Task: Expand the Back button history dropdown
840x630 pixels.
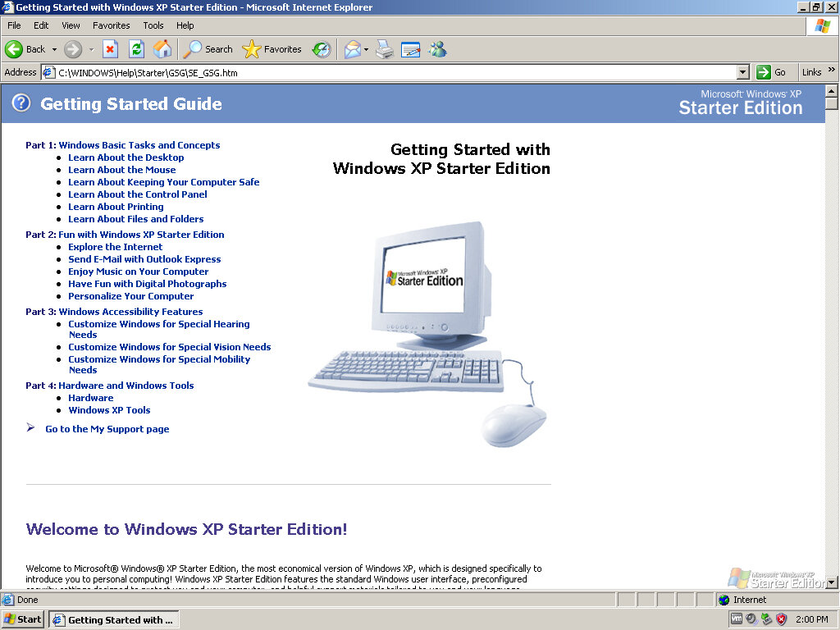Action: click(54, 49)
